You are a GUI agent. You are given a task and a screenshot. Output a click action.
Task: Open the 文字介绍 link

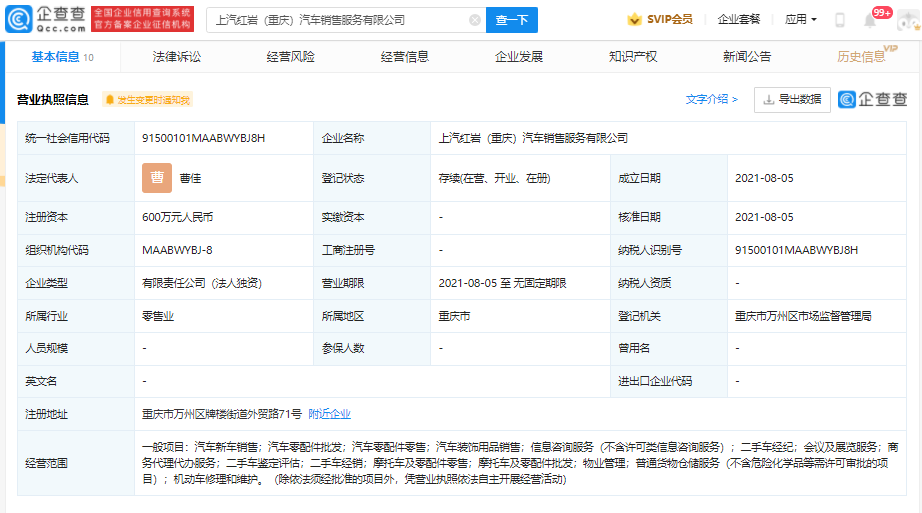(x=711, y=99)
